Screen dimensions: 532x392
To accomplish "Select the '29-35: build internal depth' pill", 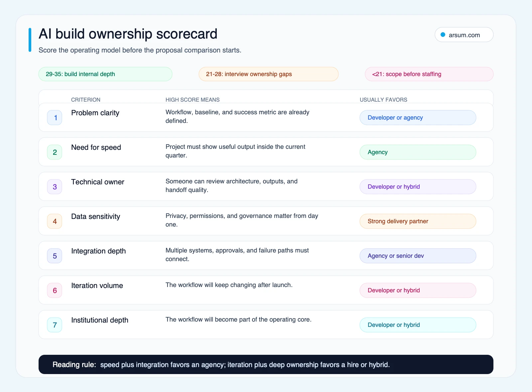I will pos(105,74).
